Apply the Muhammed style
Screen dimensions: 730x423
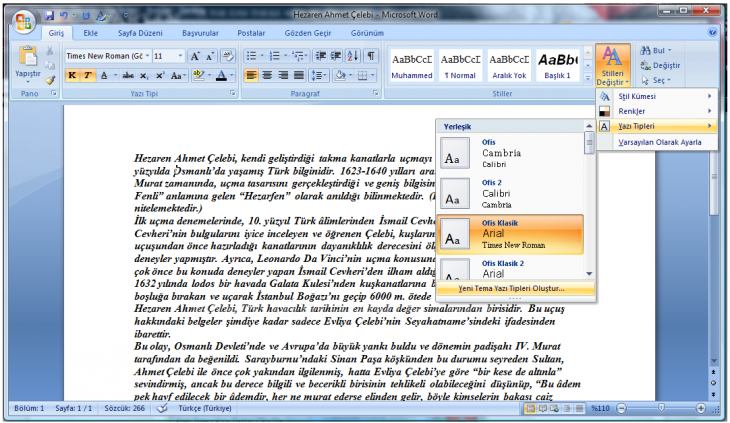(412, 66)
